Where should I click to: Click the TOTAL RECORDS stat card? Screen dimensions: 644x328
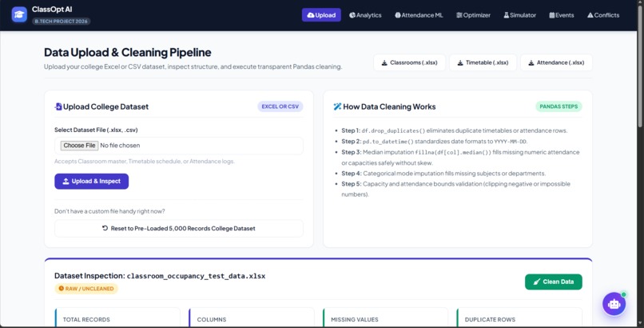click(117, 318)
